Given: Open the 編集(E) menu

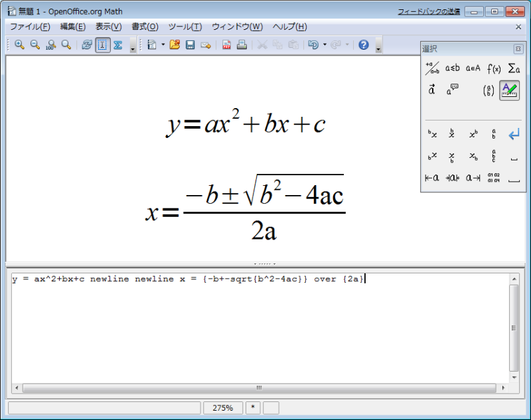Looking at the screenshot, I should tap(73, 27).
